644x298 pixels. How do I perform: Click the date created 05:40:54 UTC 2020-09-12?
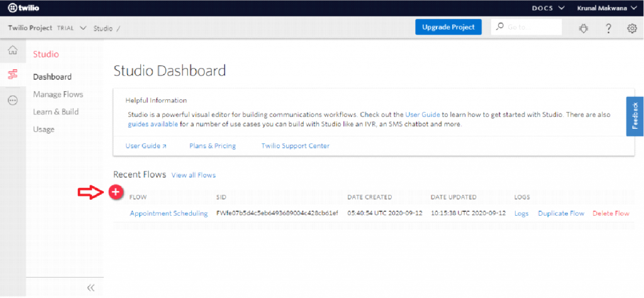tap(385, 214)
